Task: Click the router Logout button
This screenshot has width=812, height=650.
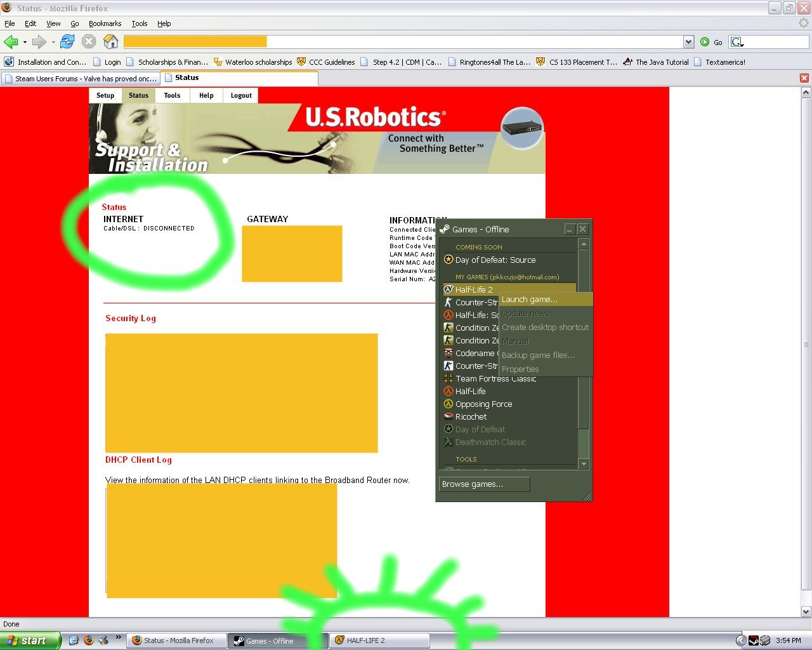Action: [241, 95]
